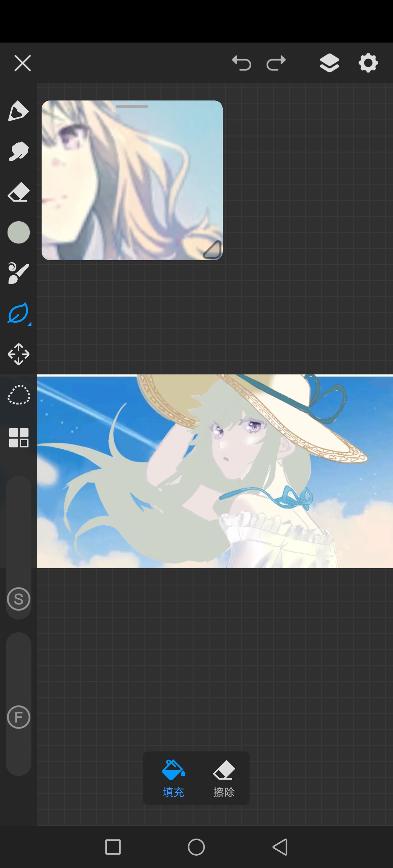Select the lasso selection tool
The height and width of the screenshot is (868, 393).
tap(19, 395)
